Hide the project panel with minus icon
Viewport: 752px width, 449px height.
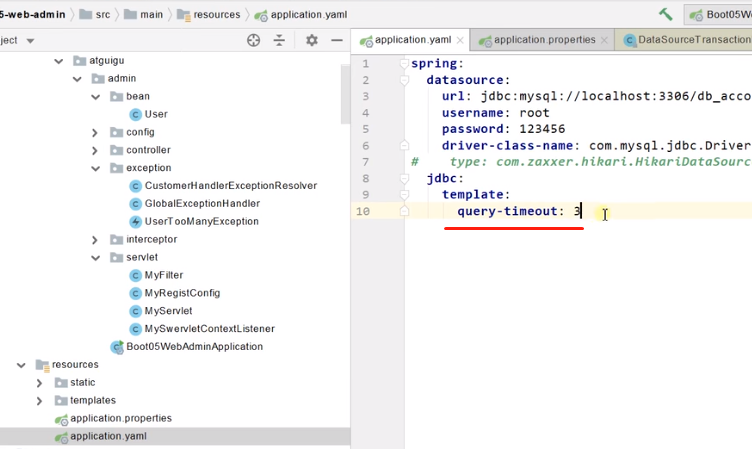coord(337,40)
